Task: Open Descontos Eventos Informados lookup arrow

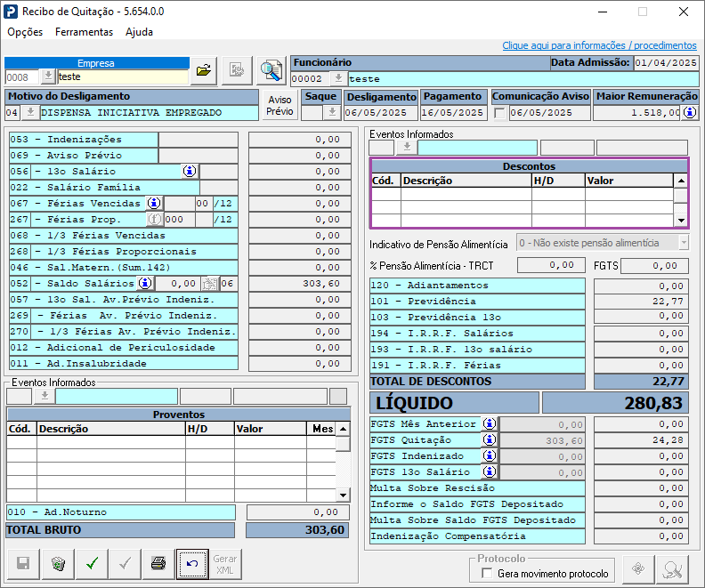Action: (x=407, y=147)
